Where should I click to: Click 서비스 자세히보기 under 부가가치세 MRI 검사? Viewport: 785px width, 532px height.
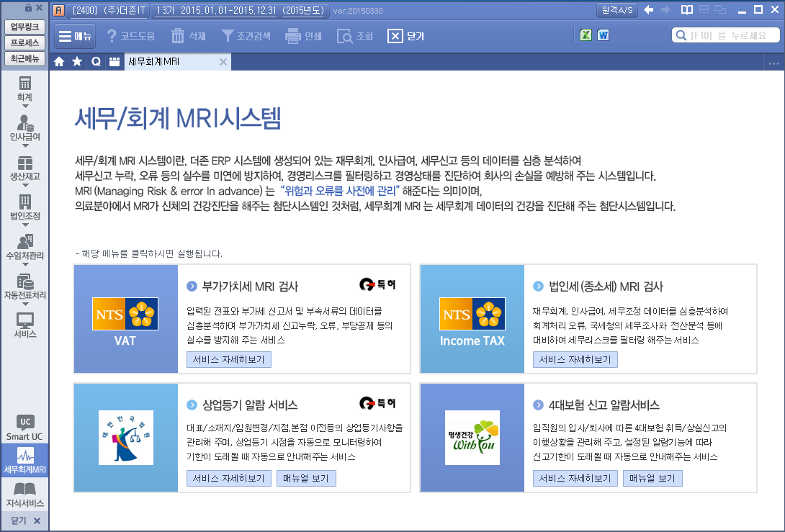228,360
